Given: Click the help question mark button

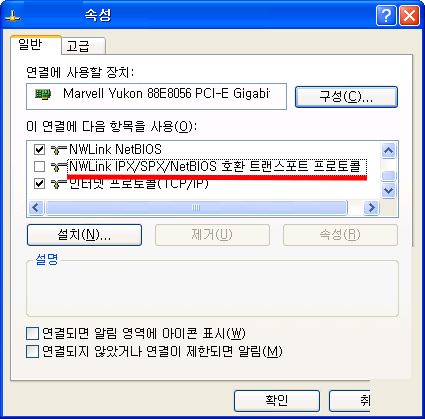Looking at the screenshot, I should [x=386, y=15].
